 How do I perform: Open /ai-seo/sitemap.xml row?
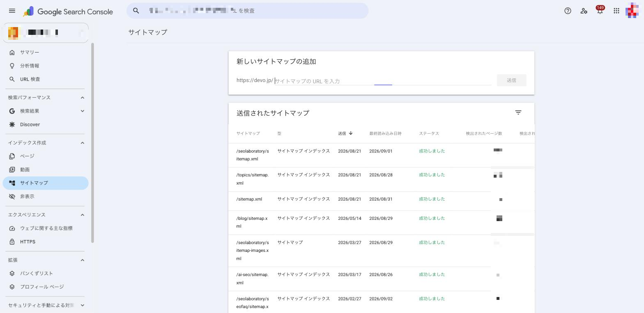382,279
